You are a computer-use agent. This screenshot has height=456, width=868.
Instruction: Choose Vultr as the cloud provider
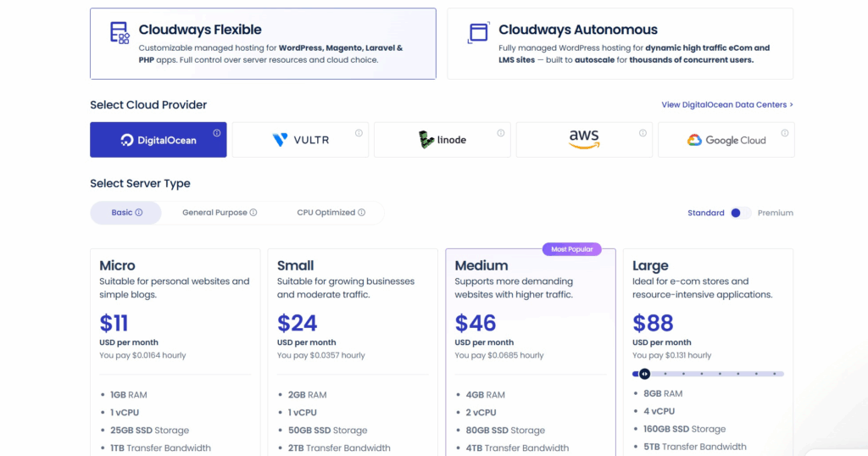click(300, 140)
